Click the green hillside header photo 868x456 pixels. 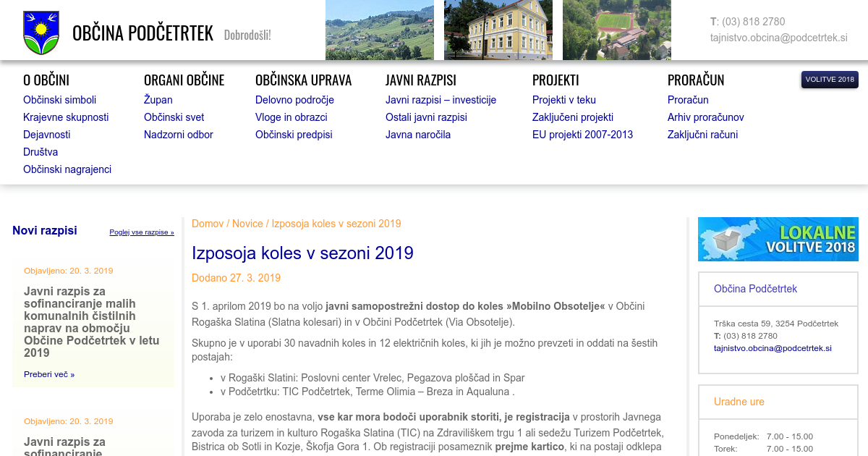(380, 30)
